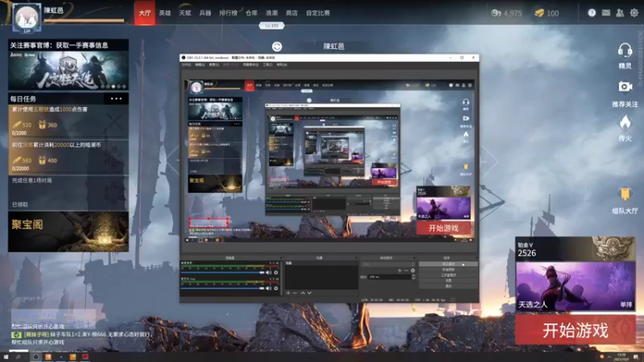Add a scene with plus icon in OBS

(288, 293)
